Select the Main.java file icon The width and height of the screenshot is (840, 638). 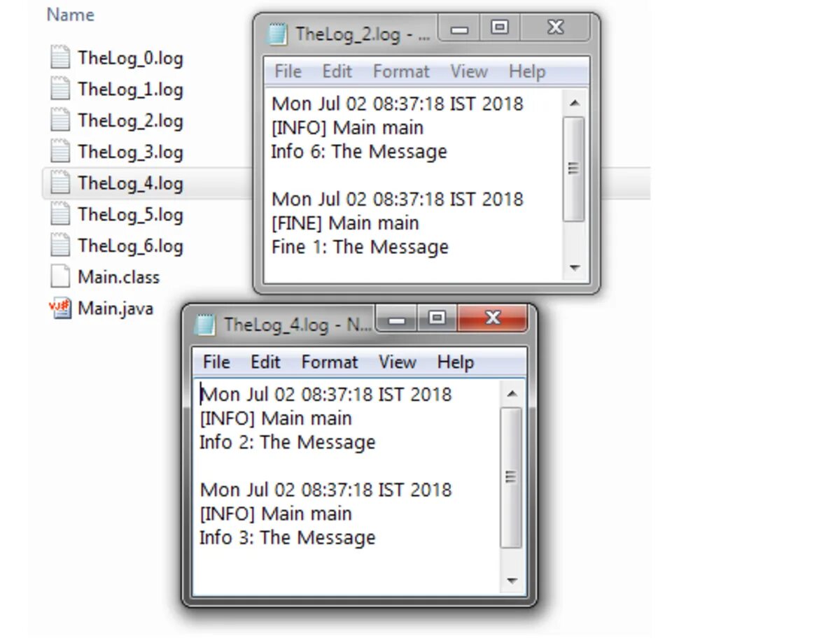60,308
